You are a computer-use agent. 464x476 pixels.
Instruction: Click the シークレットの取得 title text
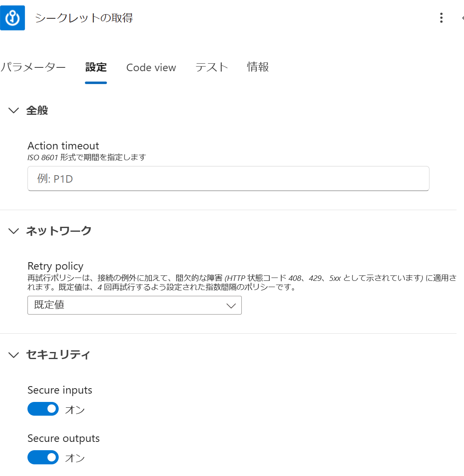84,18
